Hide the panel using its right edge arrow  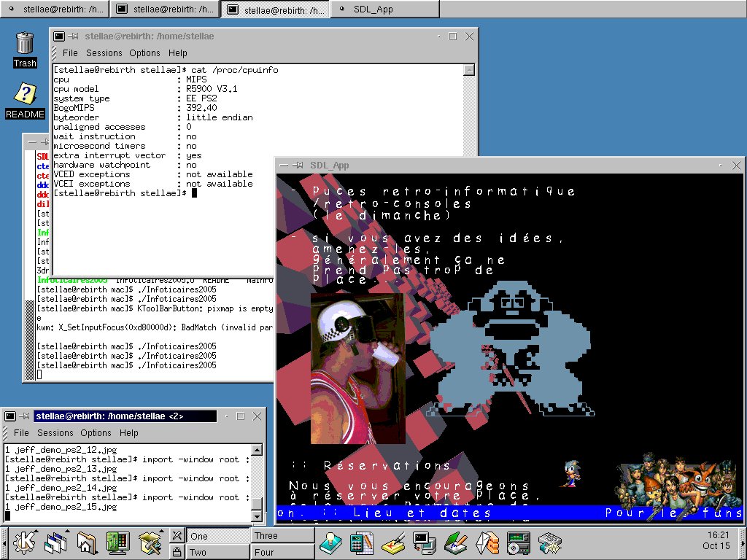point(743,542)
